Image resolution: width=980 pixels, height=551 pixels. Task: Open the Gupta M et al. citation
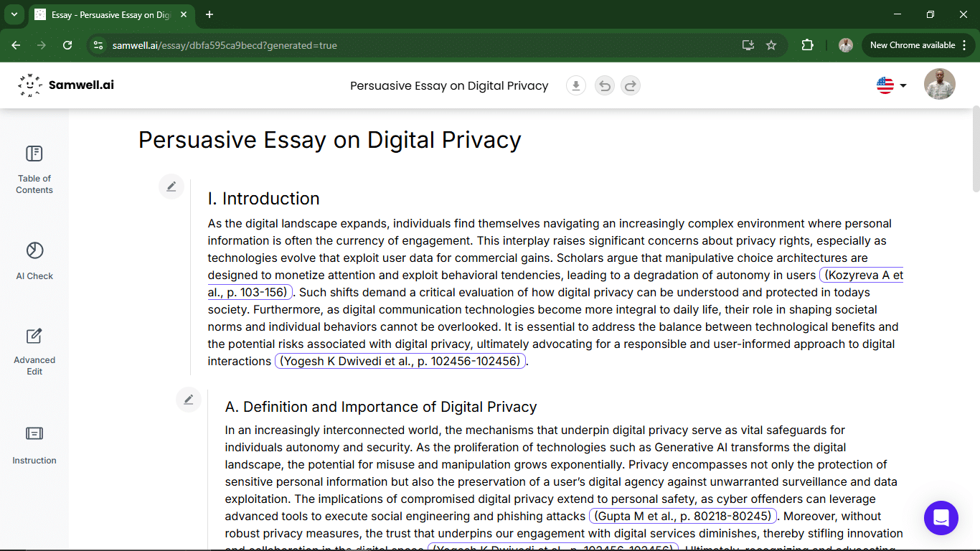[683, 516]
